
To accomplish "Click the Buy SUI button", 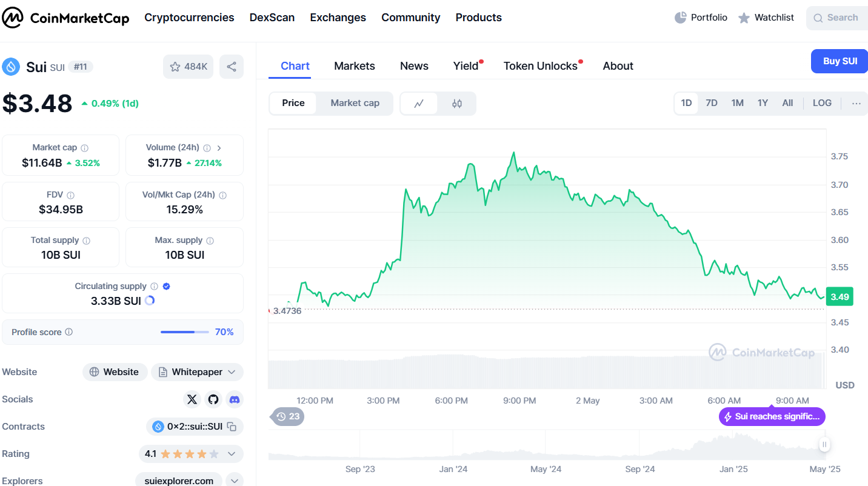I will coord(840,61).
